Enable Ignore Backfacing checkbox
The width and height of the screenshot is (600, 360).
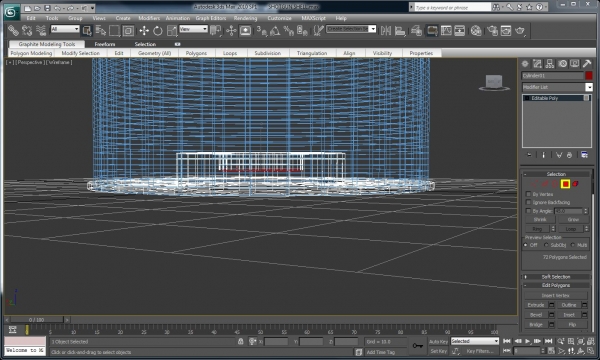[528, 202]
